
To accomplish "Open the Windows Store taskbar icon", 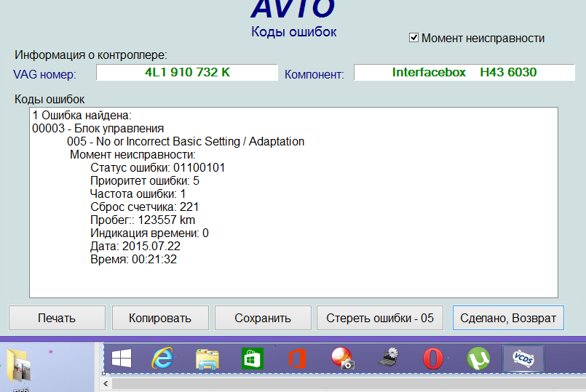I will (253, 359).
